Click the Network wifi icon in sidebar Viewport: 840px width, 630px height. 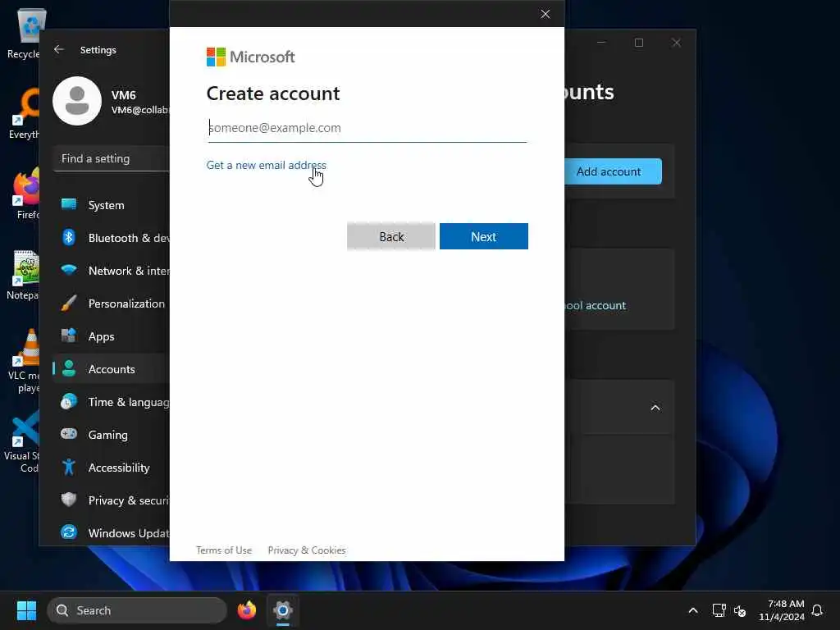[69, 269]
